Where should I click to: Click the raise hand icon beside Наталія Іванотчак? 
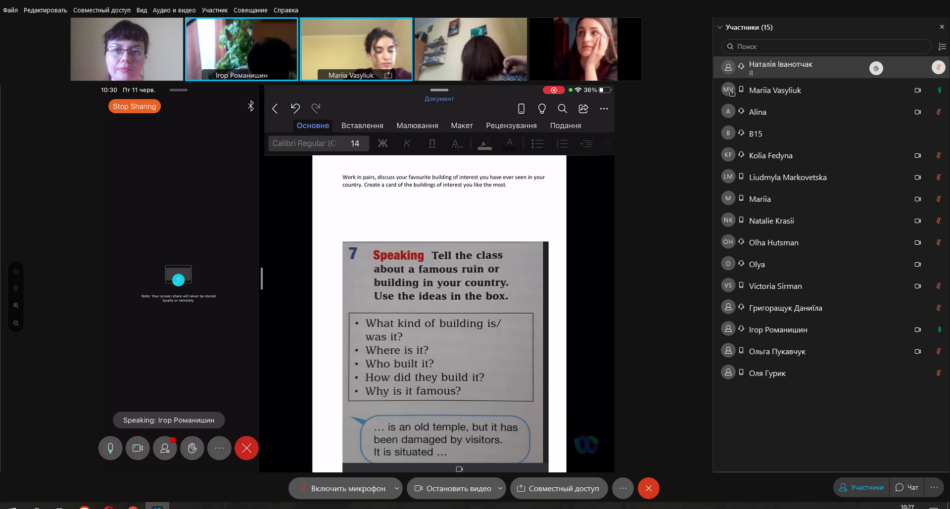pos(876,68)
